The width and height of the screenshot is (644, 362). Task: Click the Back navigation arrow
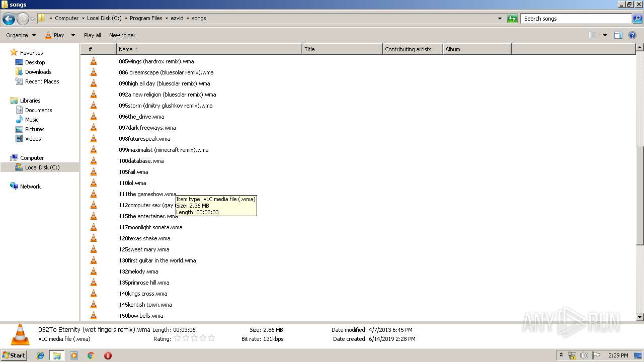(9, 19)
